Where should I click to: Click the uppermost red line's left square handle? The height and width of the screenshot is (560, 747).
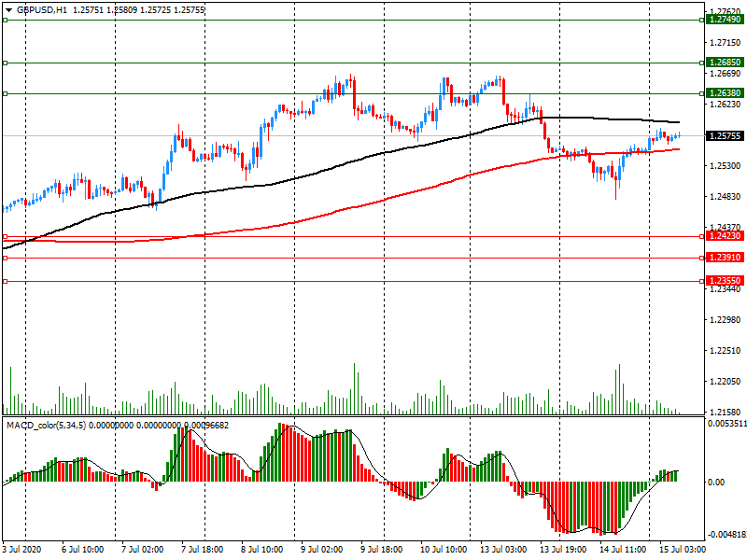5,237
